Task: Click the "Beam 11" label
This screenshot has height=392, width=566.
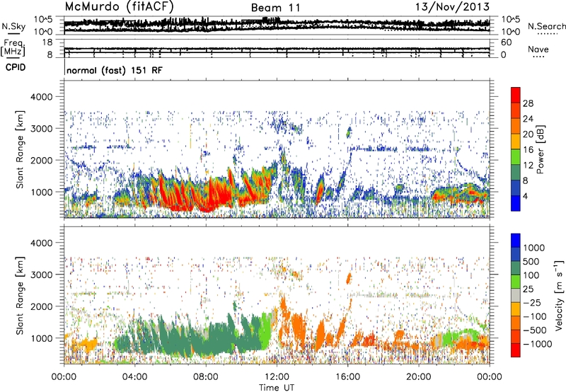Action: point(275,8)
